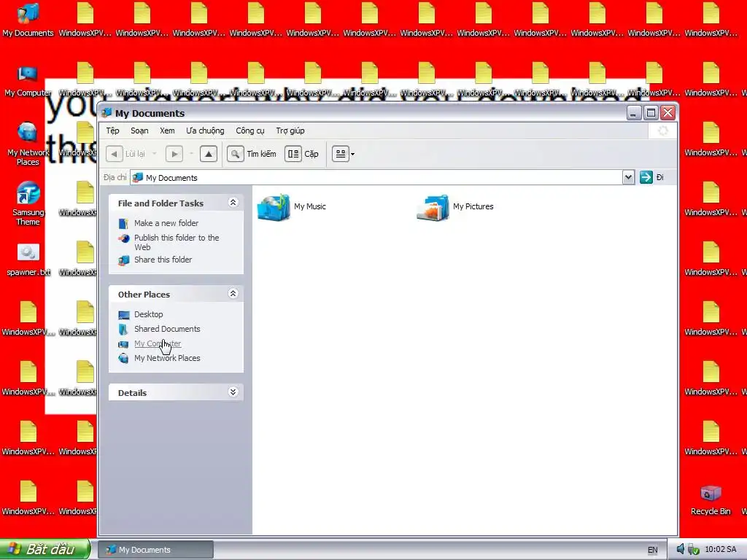Select the spawner.txt desktop file
This screenshot has height=560, width=747.
point(28,260)
